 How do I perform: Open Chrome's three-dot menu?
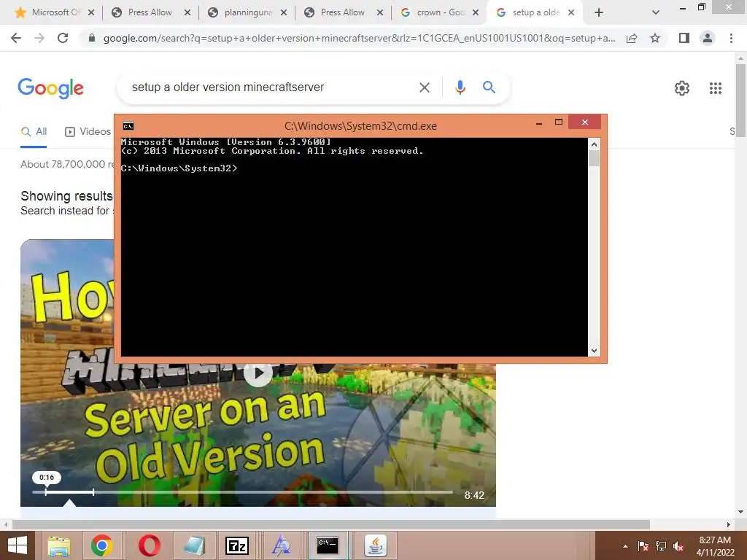click(x=731, y=38)
